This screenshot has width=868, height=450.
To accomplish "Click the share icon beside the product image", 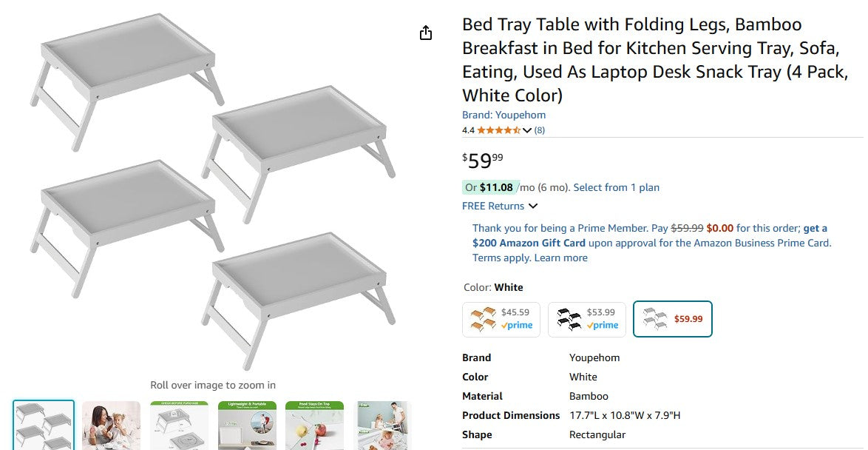I will point(426,33).
